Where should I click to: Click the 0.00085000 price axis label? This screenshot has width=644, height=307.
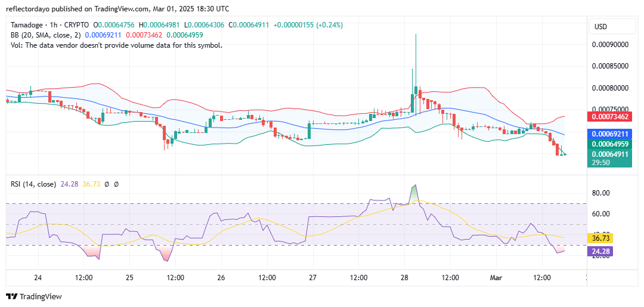pos(611,66)
